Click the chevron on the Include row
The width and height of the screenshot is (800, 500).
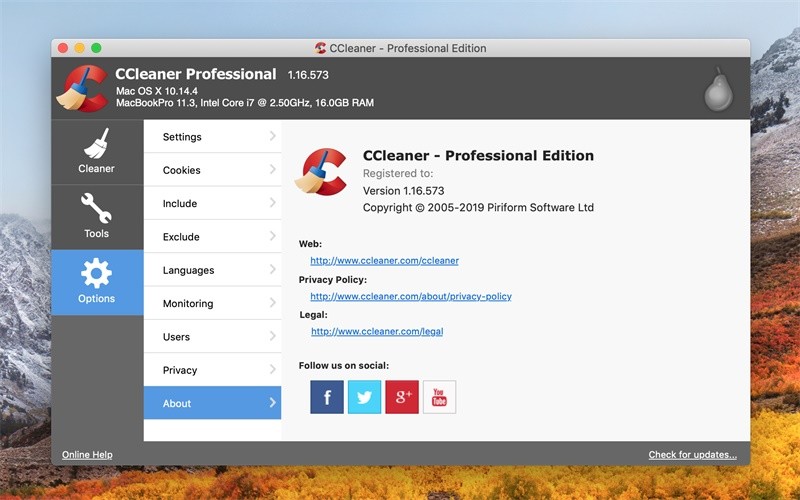tap(272, 203)
